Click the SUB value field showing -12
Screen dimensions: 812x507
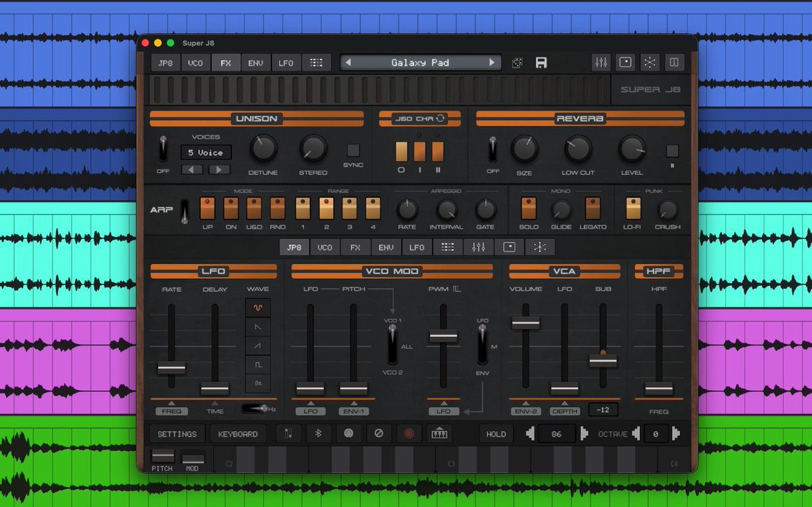coord(602,410)
